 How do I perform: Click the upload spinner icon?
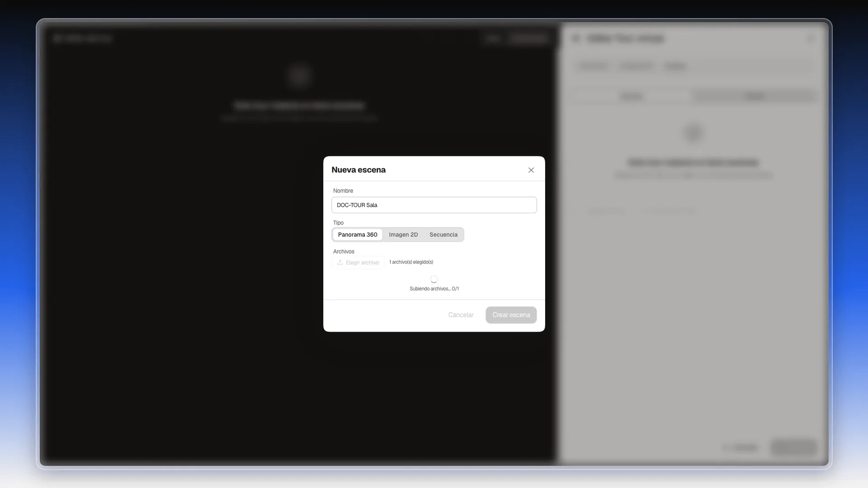tap(434, 279)
